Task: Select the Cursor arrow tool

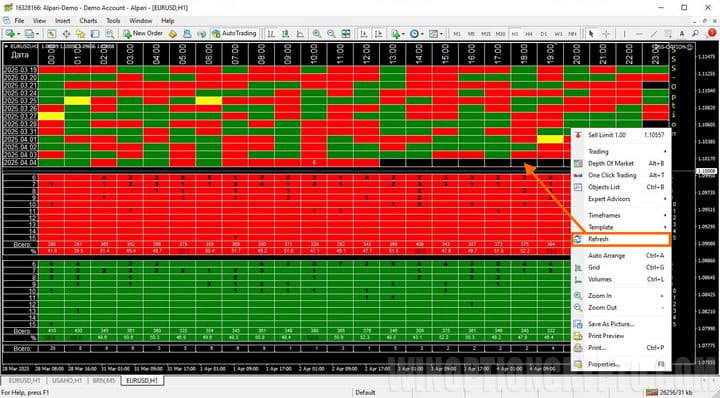Action: pyautogui.click(x=591, y=34)
